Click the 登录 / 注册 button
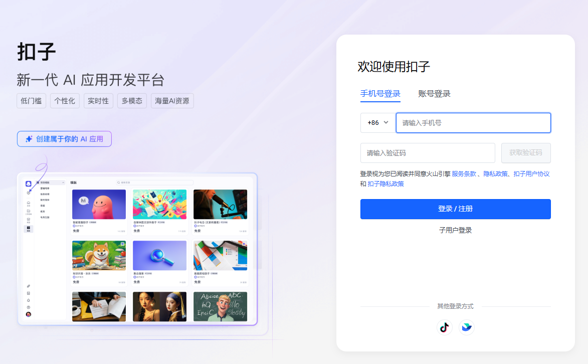Image resolution: width=588 pixels, height=364 pixels. 455,209
